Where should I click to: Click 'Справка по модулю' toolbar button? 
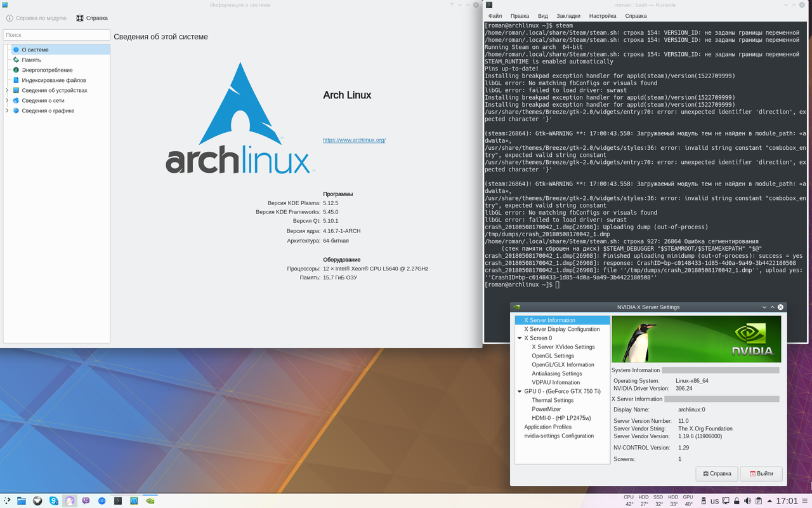(x=36, y=18)
